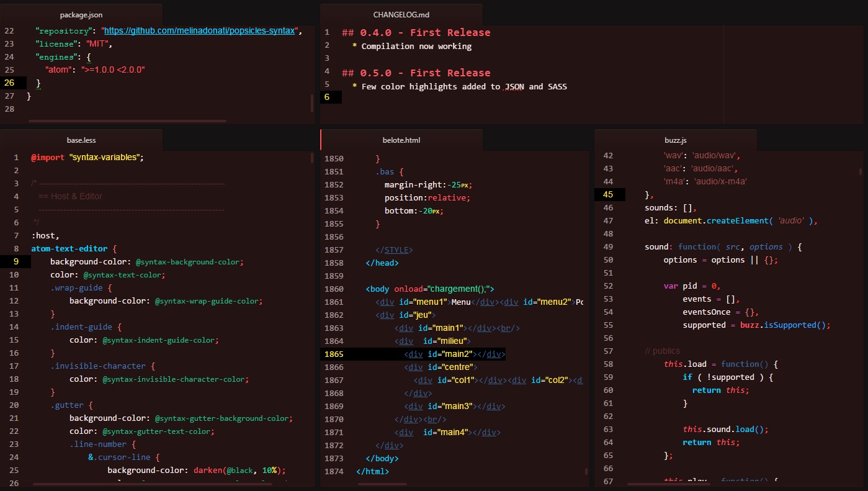Switch to the belote.html tab
868x491 pixels.
401,140
